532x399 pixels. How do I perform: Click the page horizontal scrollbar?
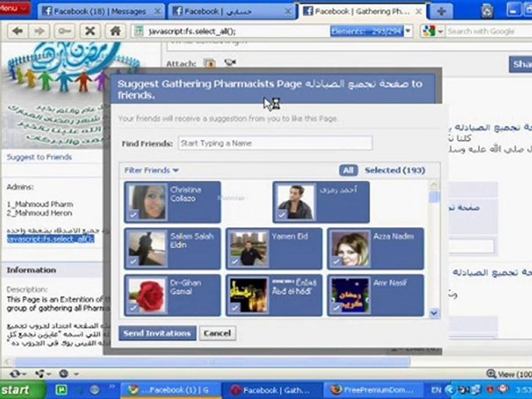pyautogui.click(x=212, y=362)
